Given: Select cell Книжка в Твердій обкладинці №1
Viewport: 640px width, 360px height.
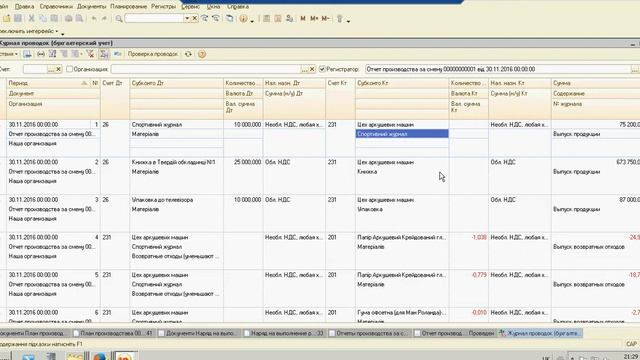Looking at the screenshot, I should coord(176,162).
